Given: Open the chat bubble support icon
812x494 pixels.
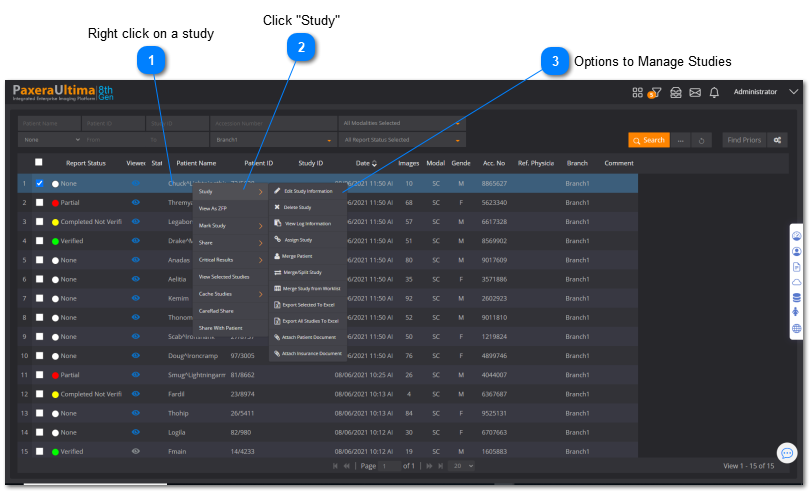Looking at the screenshot, I should [787, 454].
